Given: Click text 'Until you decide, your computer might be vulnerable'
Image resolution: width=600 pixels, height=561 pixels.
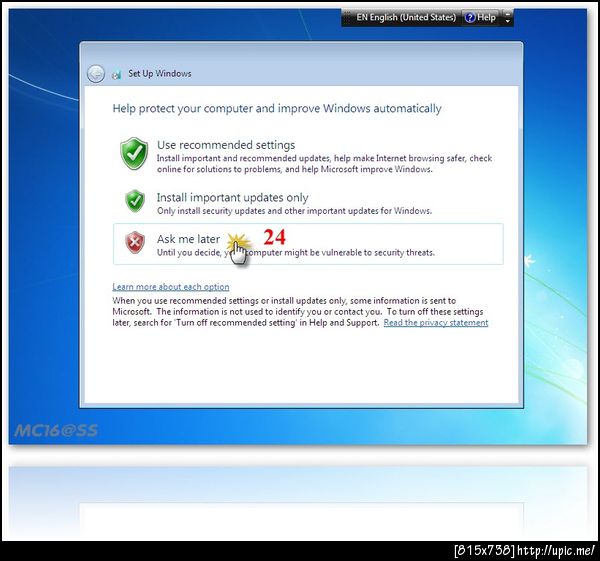Looking at the screenshot, I should point(296,253).
